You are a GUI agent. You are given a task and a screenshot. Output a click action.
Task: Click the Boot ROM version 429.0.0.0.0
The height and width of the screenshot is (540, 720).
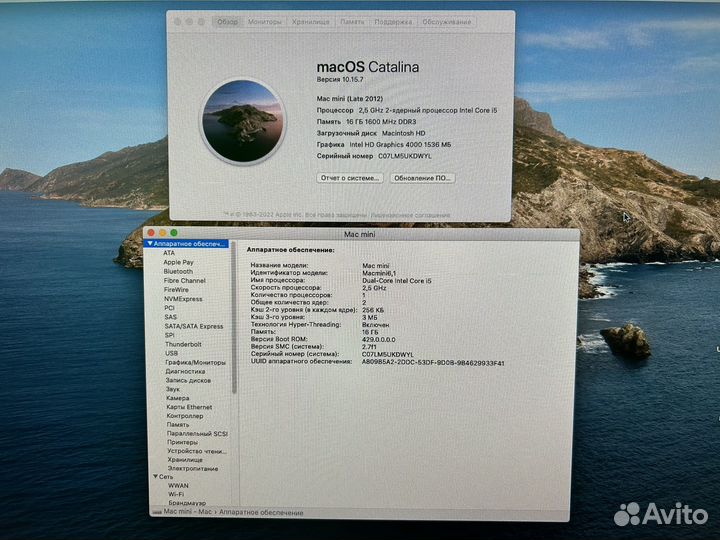[x=379, y=340]
